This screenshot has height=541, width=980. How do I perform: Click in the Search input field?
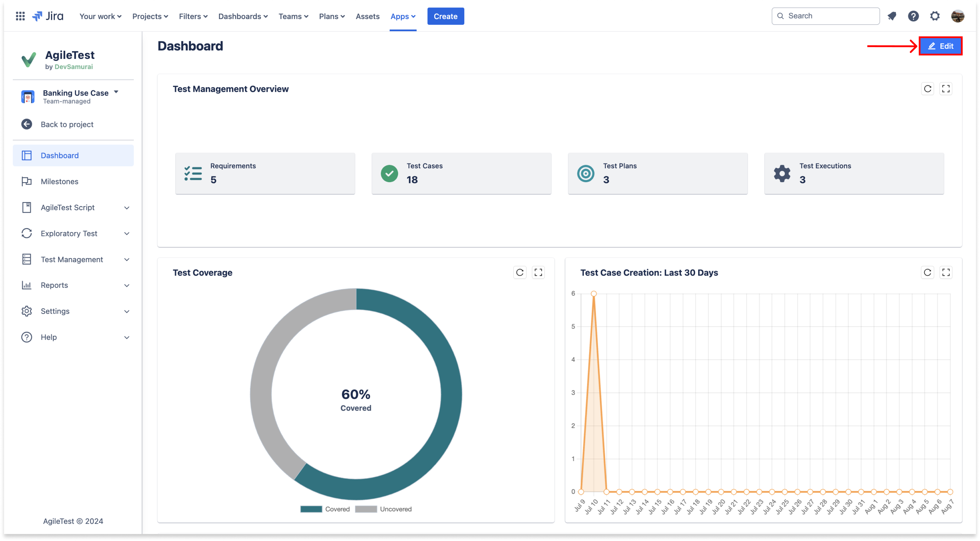click(825, 16)
